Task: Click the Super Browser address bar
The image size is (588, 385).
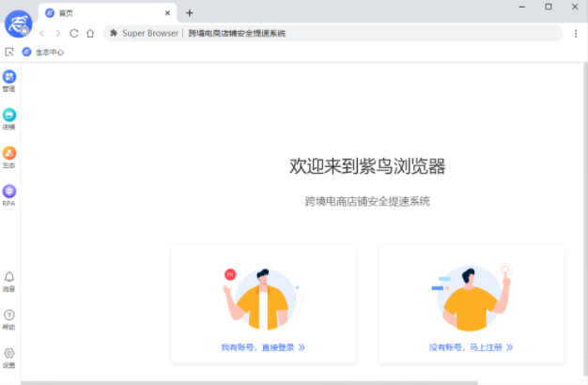Action: [329, 33]
